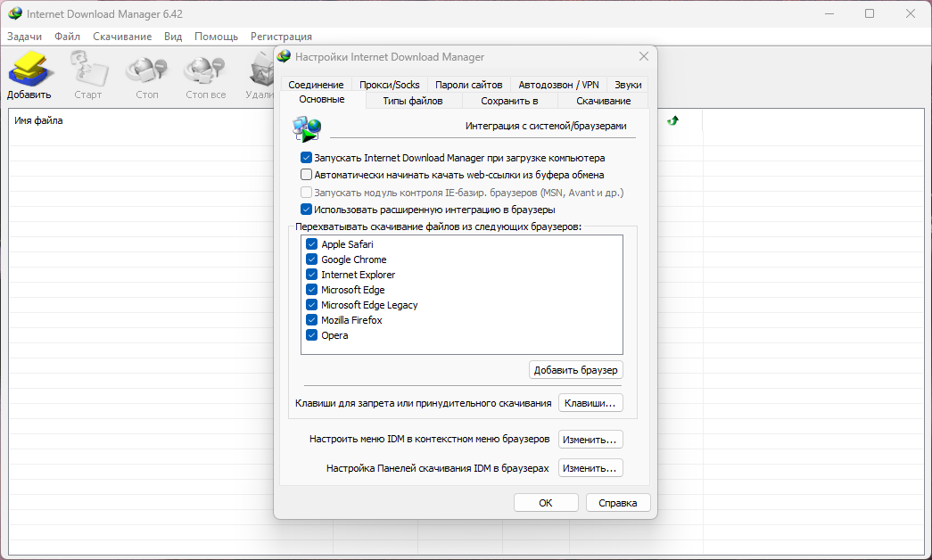Switch to the Сохранить в tab
Image resolution: width=932 pixels, height=560 pixels.
click(509, 101)
